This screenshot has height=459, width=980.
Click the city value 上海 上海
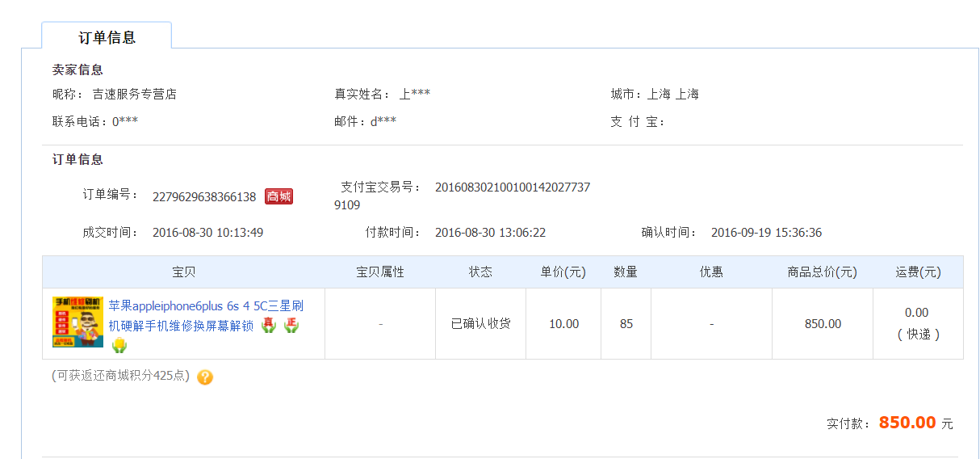pyautogui.click(x=673, y=94)
